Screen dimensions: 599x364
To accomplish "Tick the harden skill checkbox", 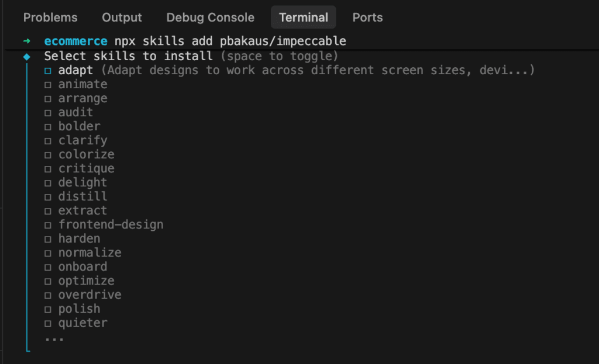I will [x=48, y=239].
